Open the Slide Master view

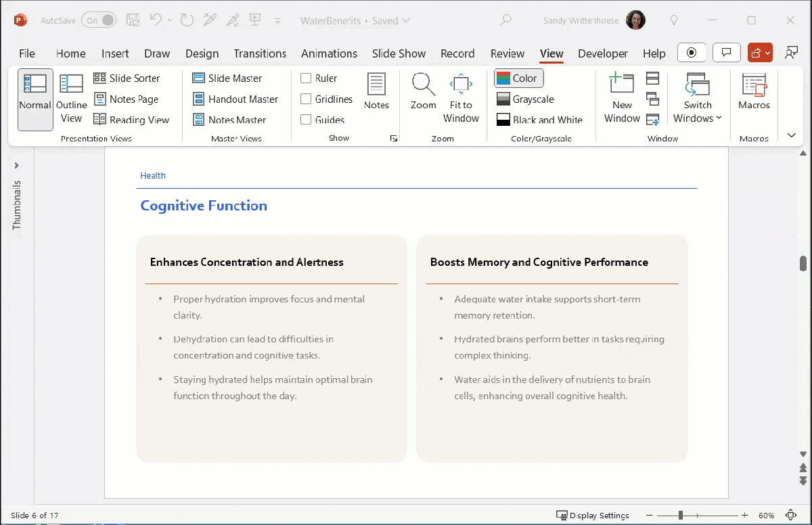pos(227,78)
